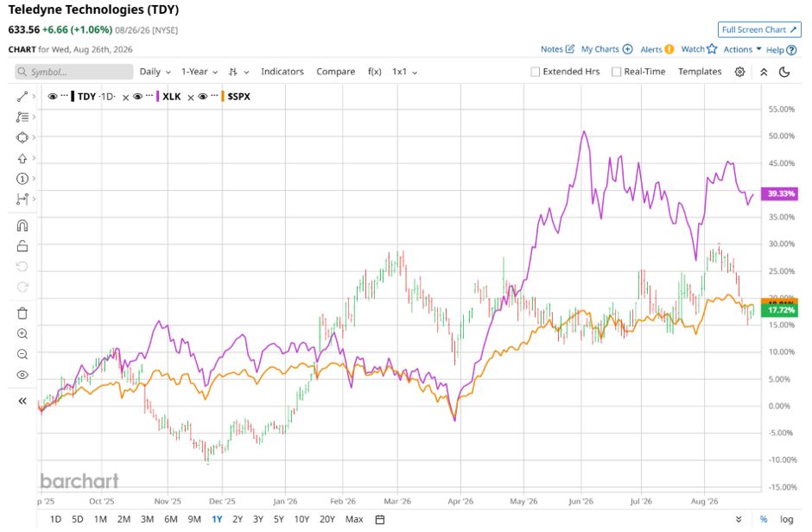This screenshot has height=532, width=812.
Task: Zoom out of the chart
Action: pos(22,354)
